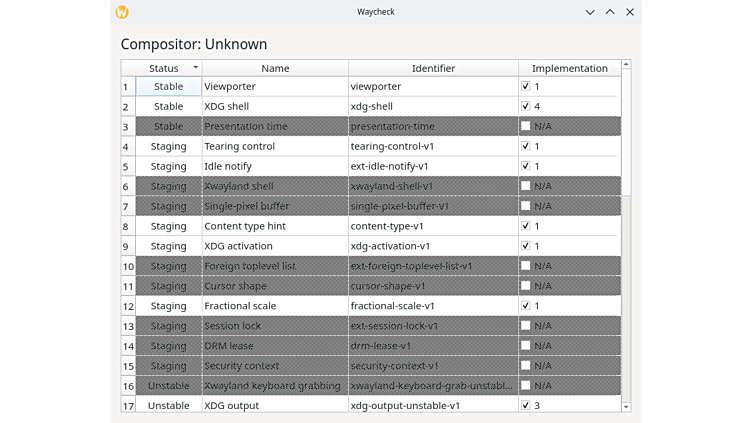Image resolution: width=752 pixels, height=423 pixels.
Task: Toggle the XDG shell implementation checkbox
Action: pos(526,107)
